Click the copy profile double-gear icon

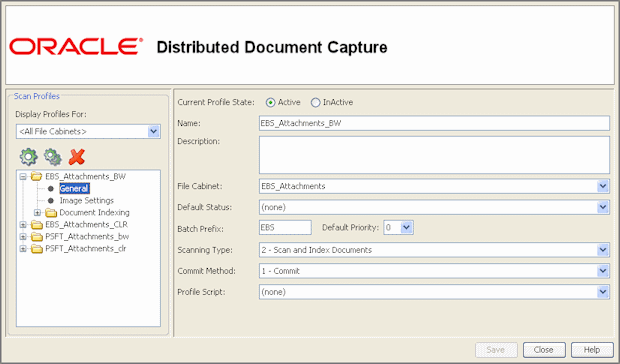[53, 157]
